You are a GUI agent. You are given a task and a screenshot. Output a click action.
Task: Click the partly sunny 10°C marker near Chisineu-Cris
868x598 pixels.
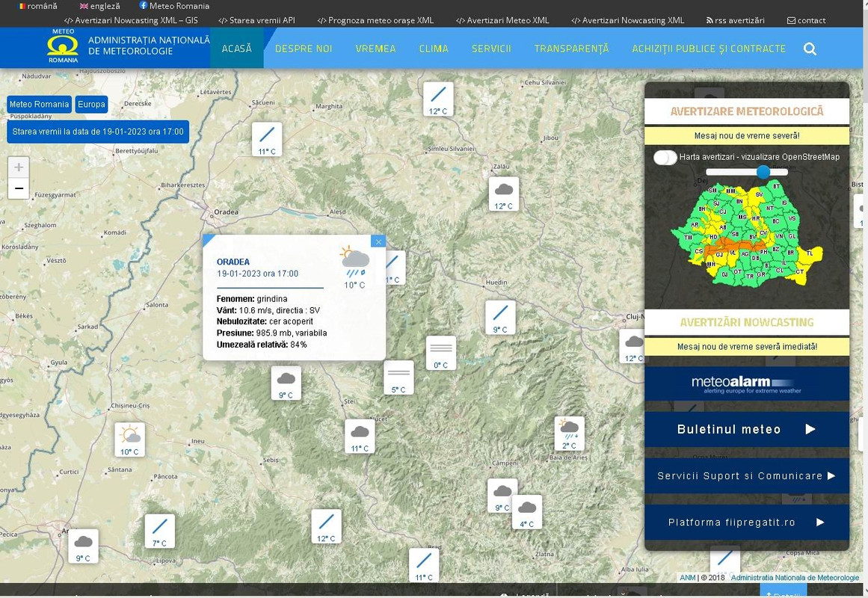tap(129, 440)
